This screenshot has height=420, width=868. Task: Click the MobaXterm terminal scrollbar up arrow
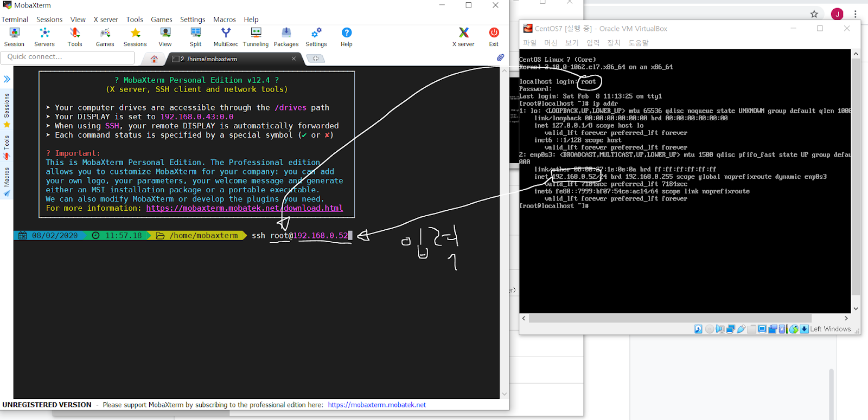pyautogui.click(x=505, y=71)
